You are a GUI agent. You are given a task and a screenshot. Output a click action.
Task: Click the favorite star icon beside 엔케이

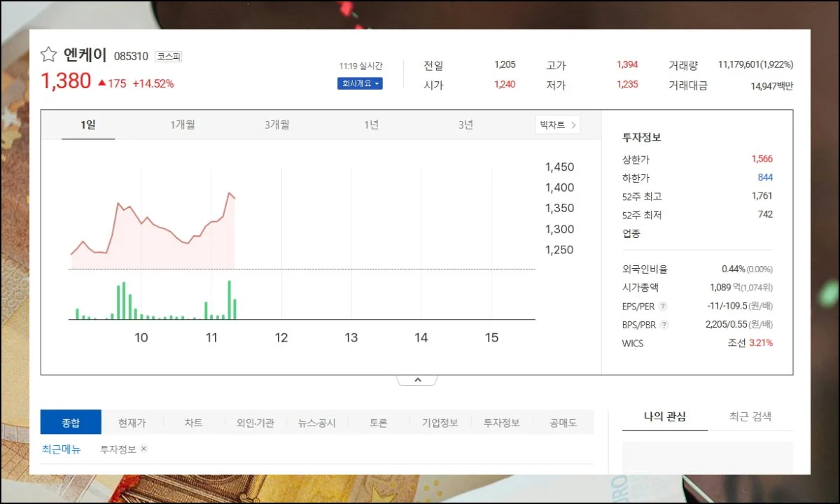[48, 55]
